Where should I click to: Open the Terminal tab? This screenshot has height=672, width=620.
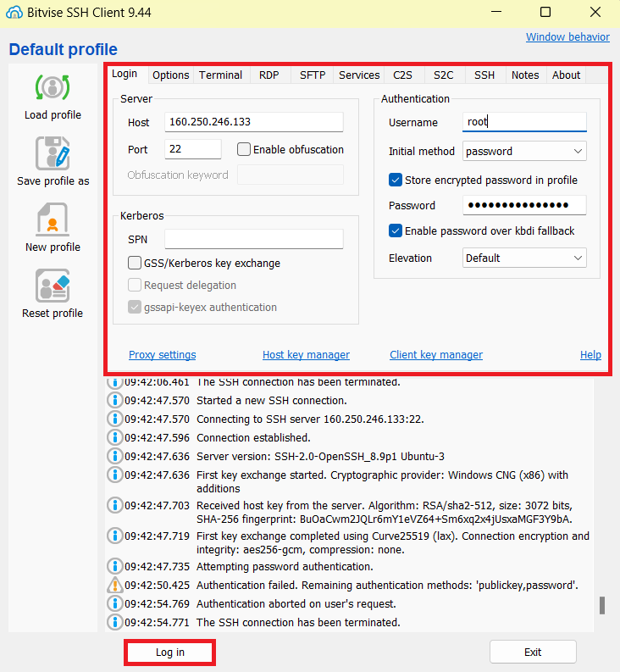point(220,75)
